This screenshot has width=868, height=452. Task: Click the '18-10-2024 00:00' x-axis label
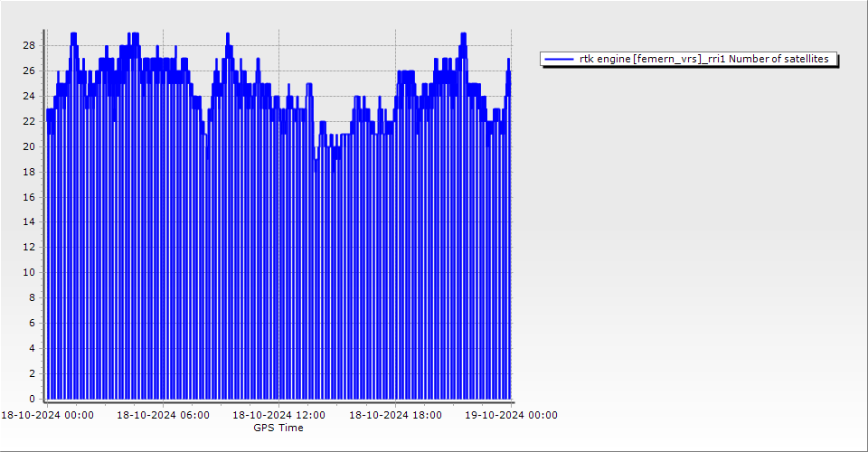click(46, 415)
